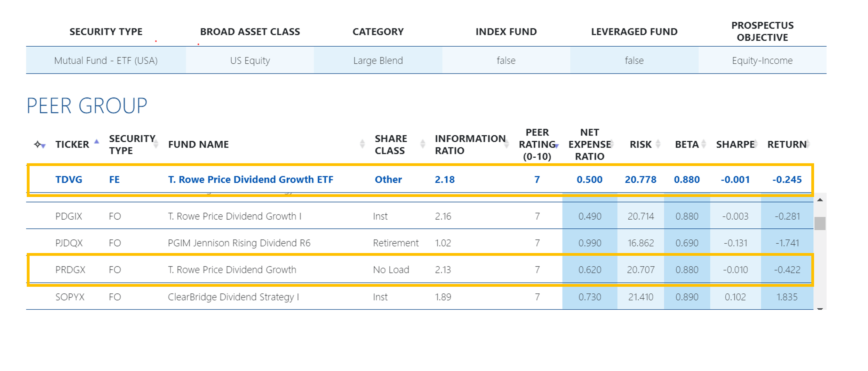Click beta value 0.690
This screenshot has width=868, height=371.
[687, 243]
